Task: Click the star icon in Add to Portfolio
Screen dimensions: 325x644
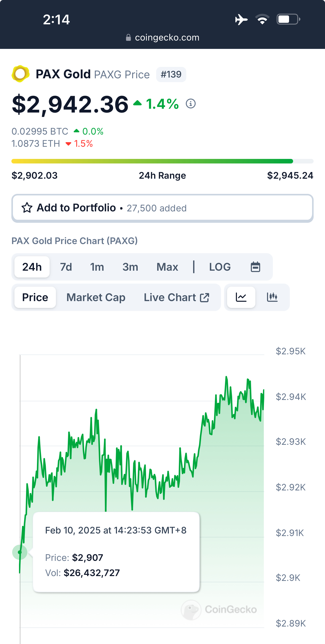Action: coord(27,208)
